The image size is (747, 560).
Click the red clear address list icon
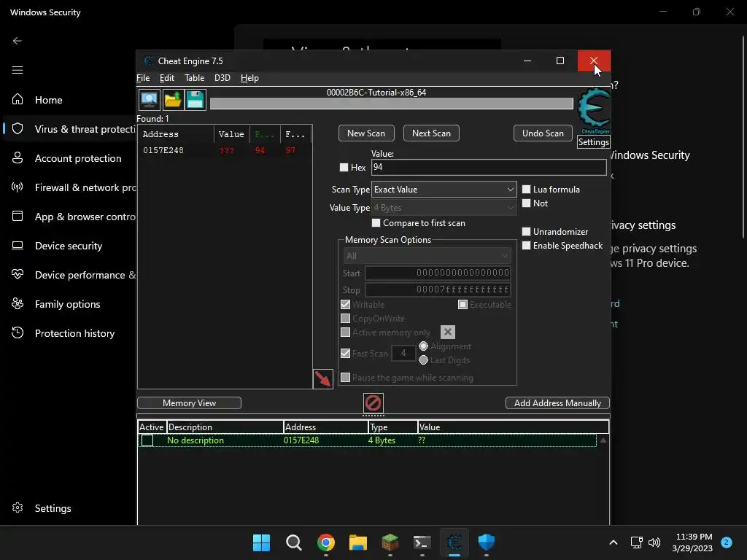click(x=373, y=402)
